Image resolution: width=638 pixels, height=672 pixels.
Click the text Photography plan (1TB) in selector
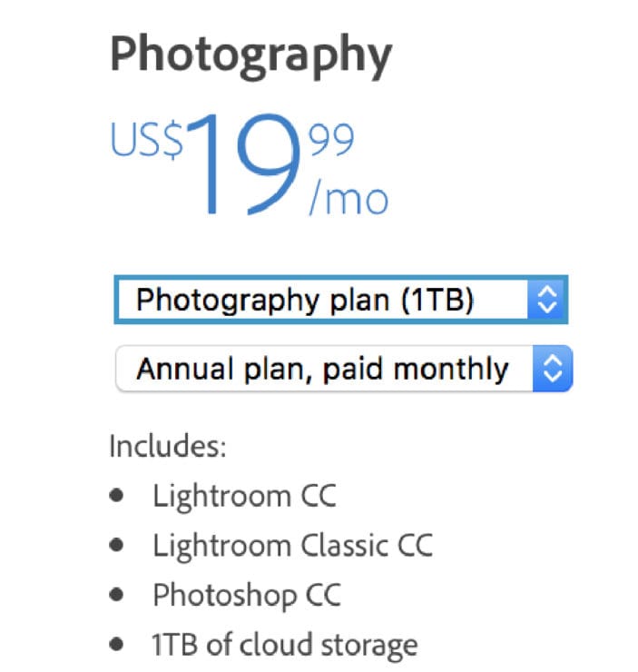pos(305,301)
